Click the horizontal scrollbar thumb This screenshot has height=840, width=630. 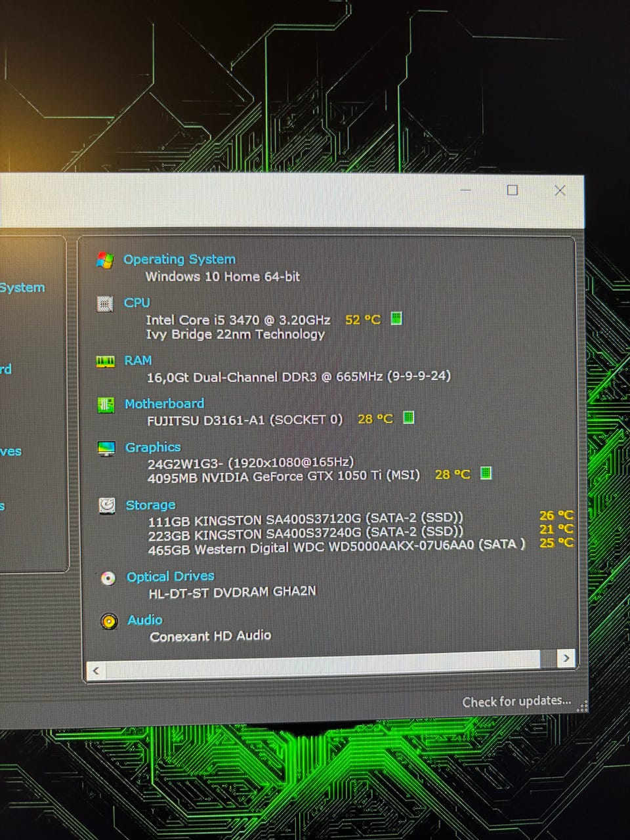tap(322, 663)
